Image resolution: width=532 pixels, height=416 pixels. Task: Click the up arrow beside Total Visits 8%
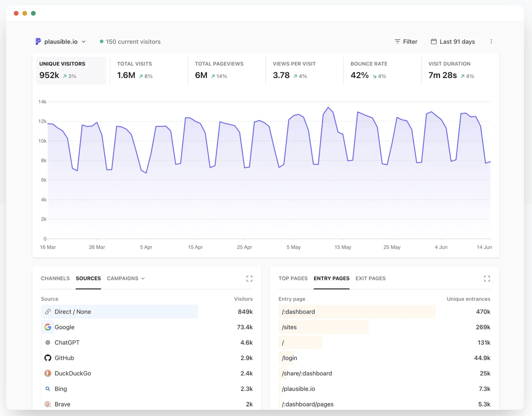[x=141, y=76]
